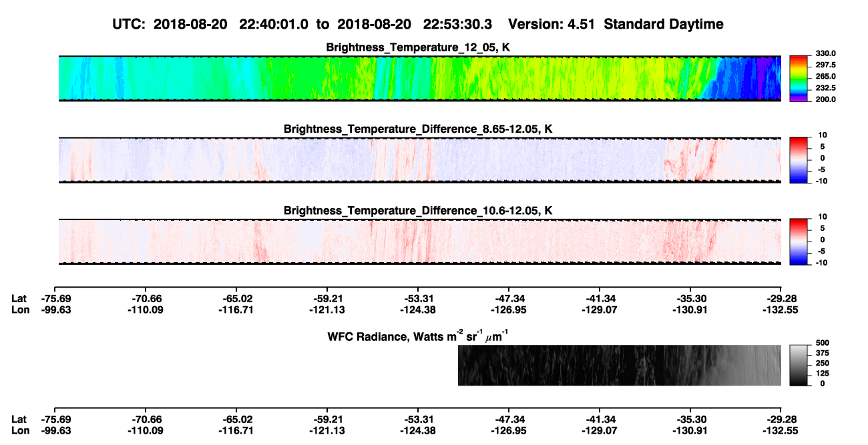Click the Standard Daytime label in header
The width and height of the screenshot is (868, 445).
[x=662, y=24]
